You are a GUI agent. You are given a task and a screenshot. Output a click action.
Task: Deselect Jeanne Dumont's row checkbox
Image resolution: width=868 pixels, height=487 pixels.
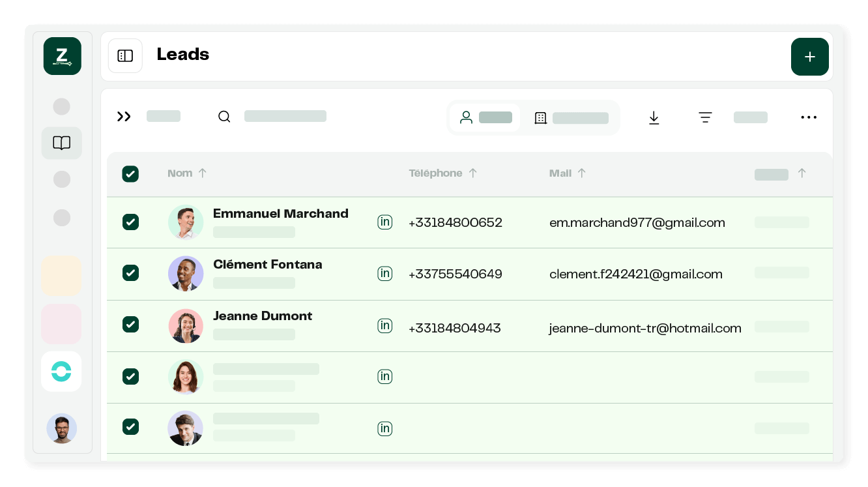(x=130, y=324)
